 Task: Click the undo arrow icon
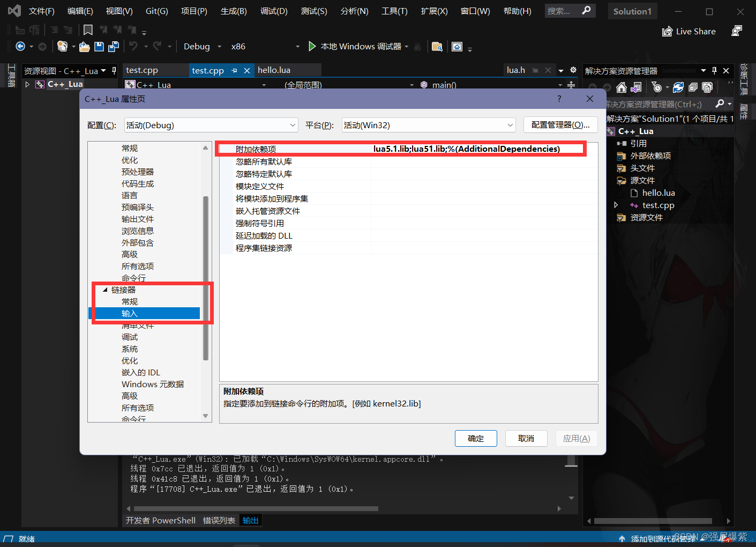point(133,46)
